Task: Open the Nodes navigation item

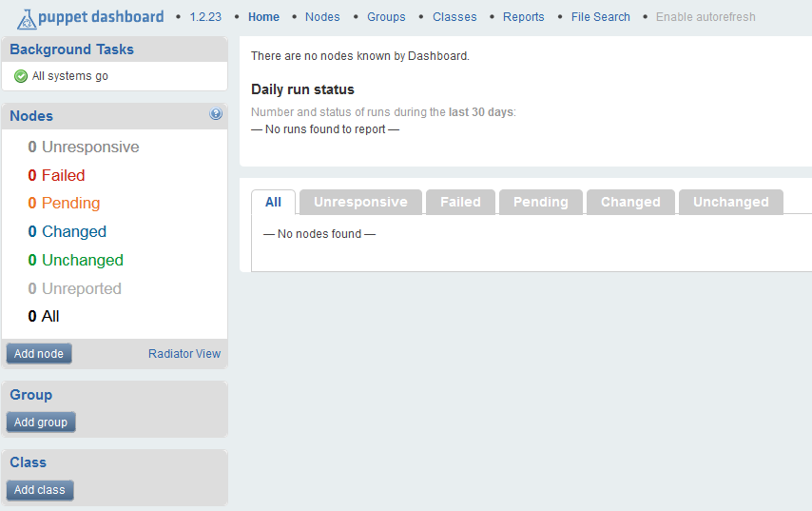Action: click(x=322, y=17)
